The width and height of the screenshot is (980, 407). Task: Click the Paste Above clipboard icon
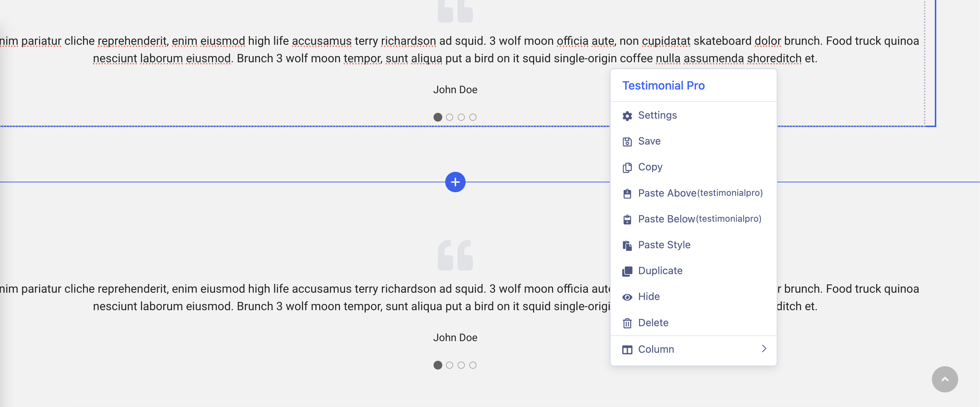tap(627, 193)
